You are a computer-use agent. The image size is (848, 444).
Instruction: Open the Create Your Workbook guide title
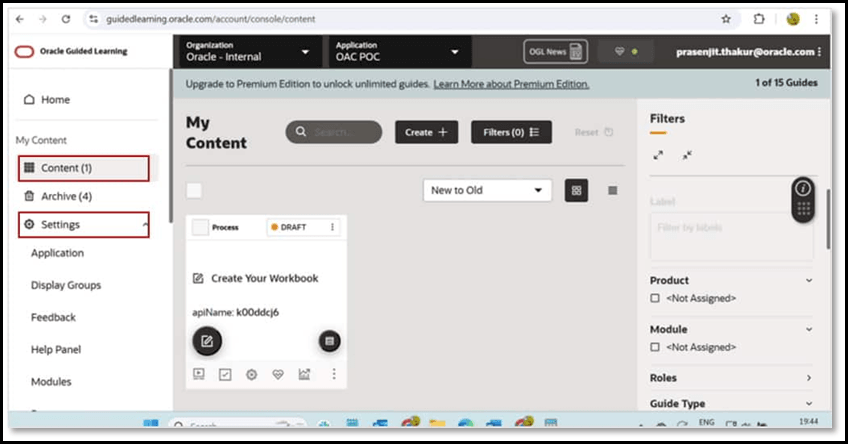[264, 279]
